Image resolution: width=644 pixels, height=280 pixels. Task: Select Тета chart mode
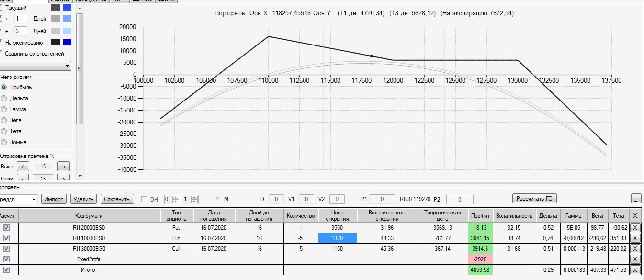4,131
